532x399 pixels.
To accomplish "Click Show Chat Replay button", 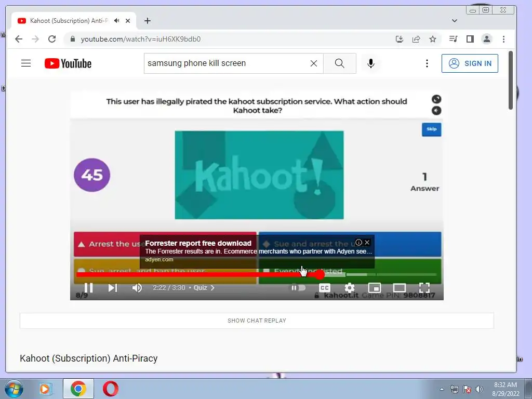I will coord(257,321).
